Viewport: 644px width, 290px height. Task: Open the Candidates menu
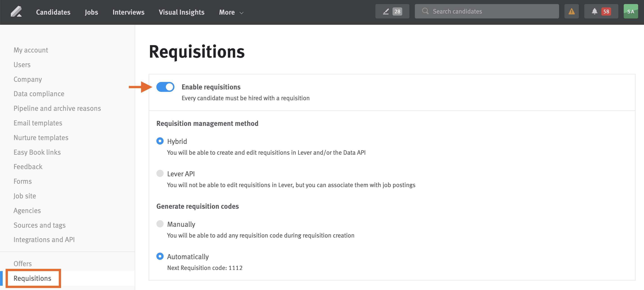(53, 12)
